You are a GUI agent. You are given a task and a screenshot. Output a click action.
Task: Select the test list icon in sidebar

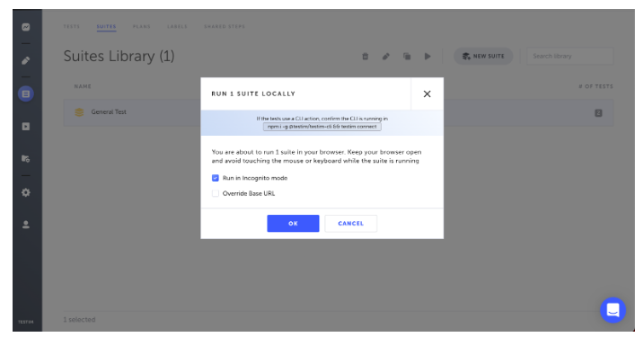[26, 93]
